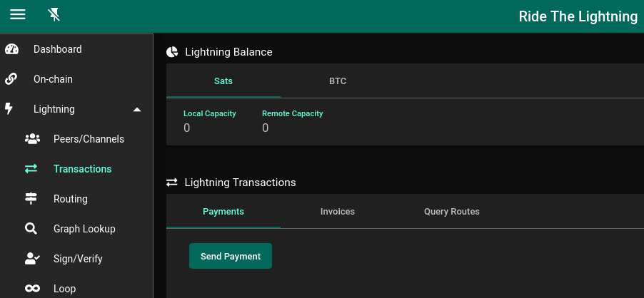Click the Ride The Lightning title

pos(578,16)
